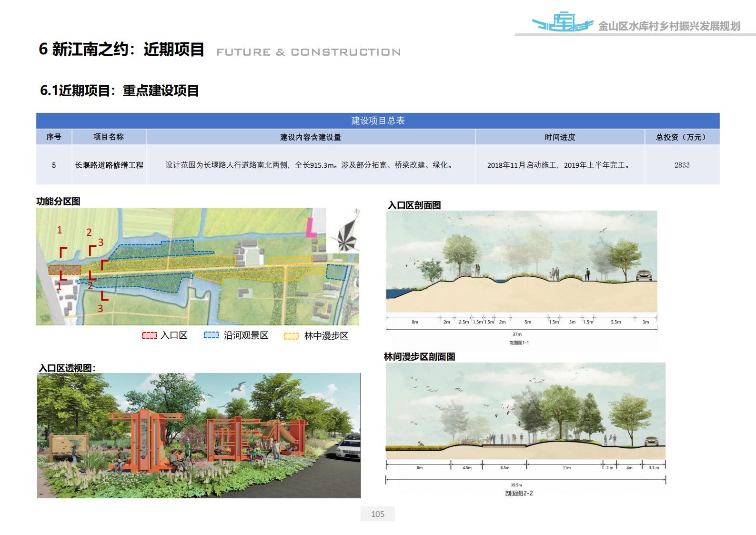Click the car in section 1-1 drawing
This screenshot has width=756, height=535.
tap(644, 275)
